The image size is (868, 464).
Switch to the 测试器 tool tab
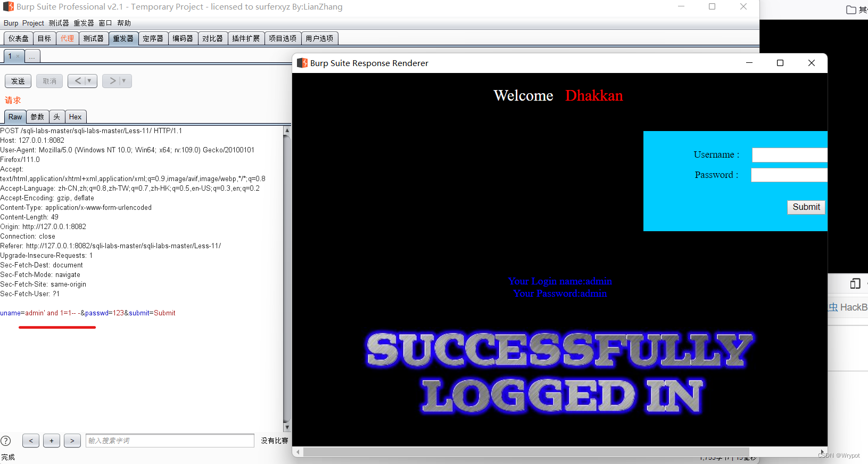[94, 38]
